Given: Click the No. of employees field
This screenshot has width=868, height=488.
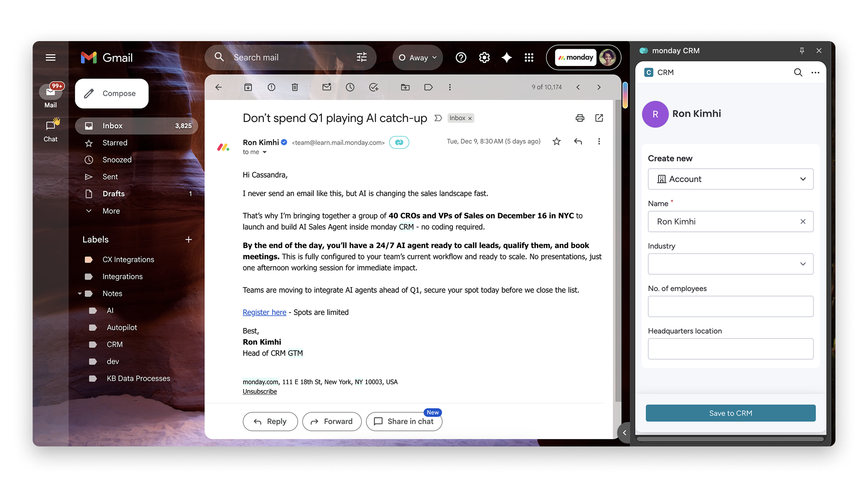Looking at the screenshot, I should click(x=730, y=306).
